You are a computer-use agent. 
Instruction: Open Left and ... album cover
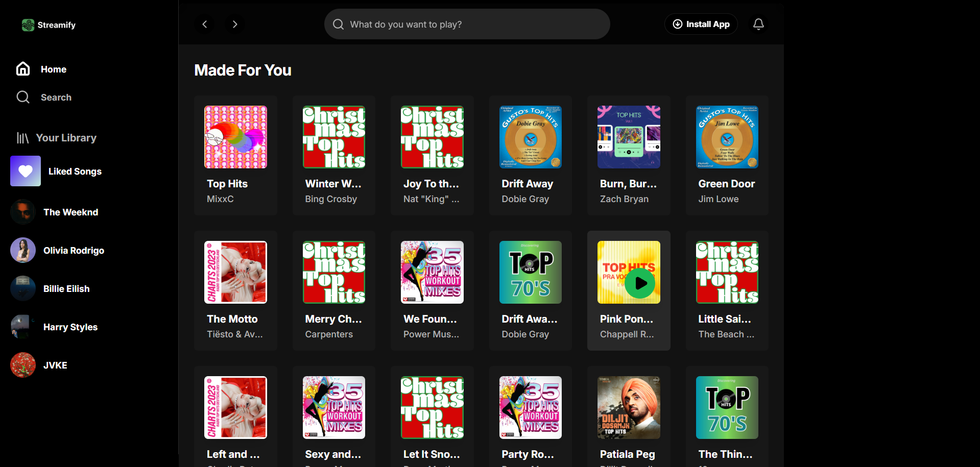[x=235, y=407]
